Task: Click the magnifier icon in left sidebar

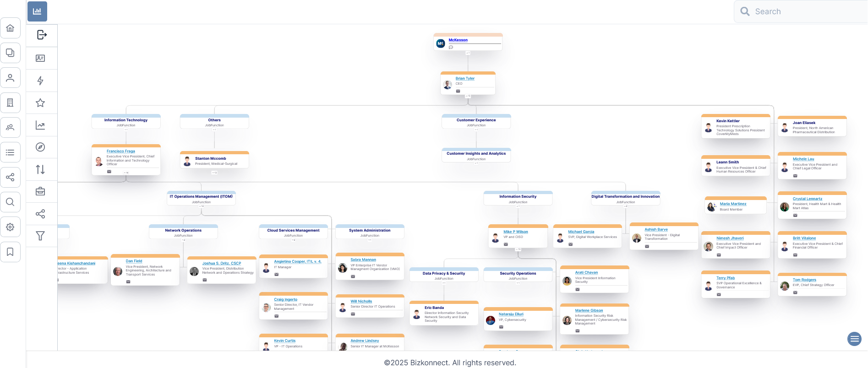Action: 10,202
